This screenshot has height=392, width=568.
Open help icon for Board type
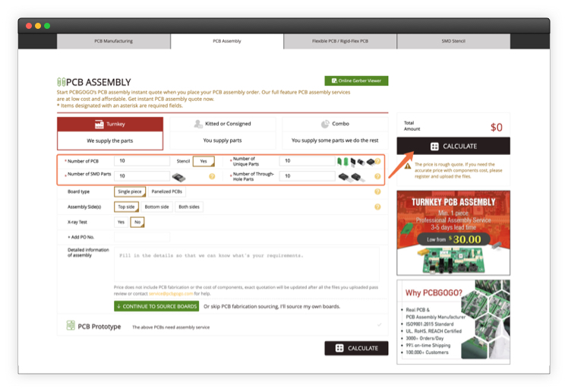pos(377,191)
